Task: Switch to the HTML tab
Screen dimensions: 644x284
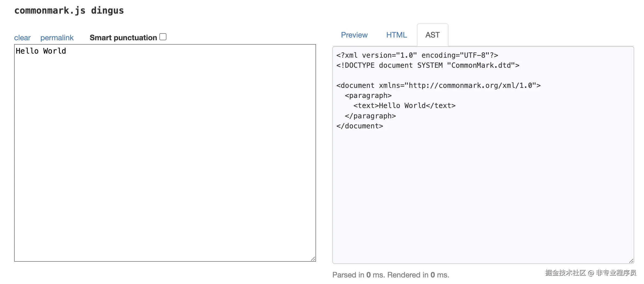Action: [x=397, y=35]
